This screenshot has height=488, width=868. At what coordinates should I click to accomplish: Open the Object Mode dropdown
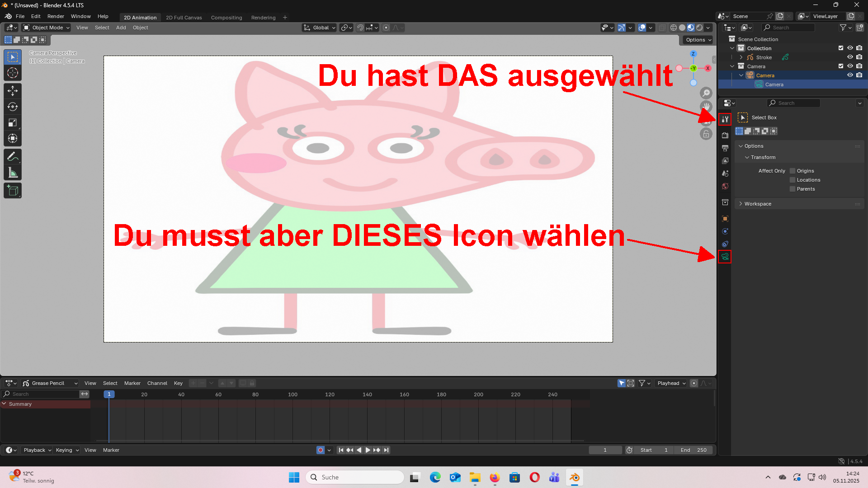click(x=47, y=28)
